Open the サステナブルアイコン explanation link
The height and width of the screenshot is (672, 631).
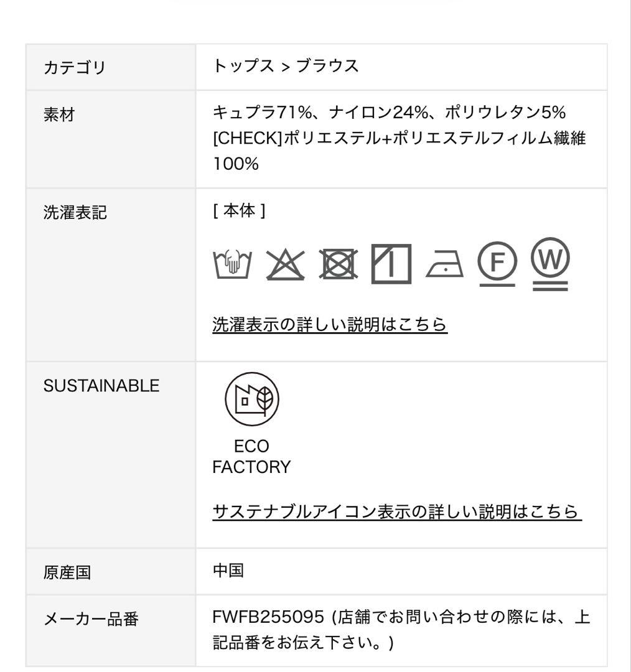[x=397, y=513]
